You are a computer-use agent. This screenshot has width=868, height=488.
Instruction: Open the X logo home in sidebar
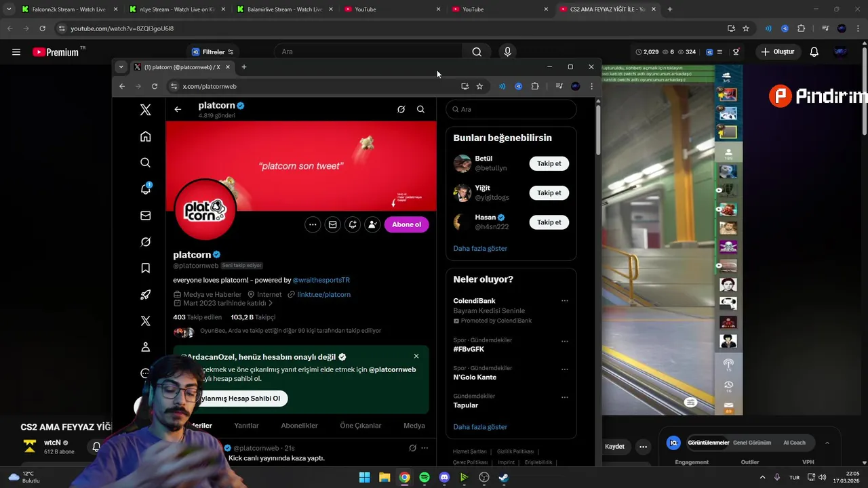pos(145,110)
